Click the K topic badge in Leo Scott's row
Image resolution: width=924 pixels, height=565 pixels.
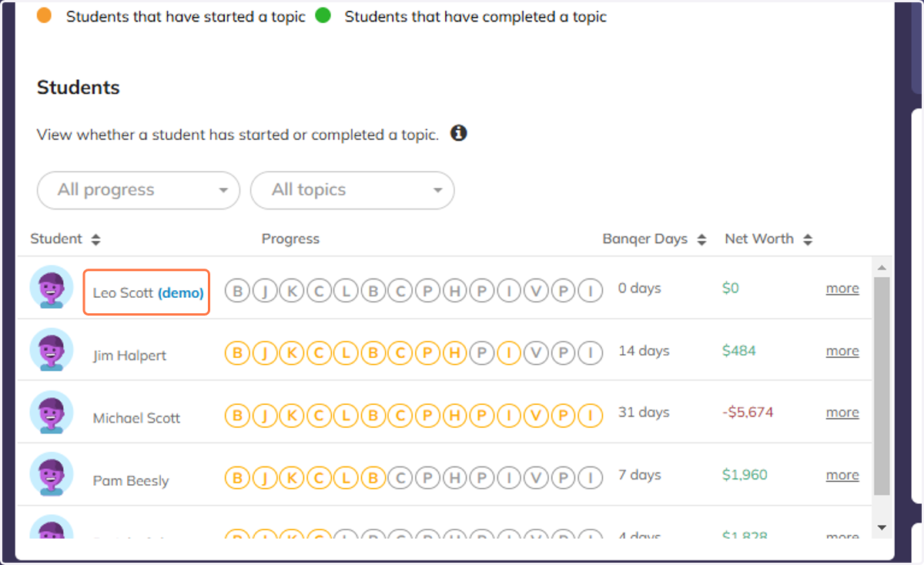tap(291, 291)
